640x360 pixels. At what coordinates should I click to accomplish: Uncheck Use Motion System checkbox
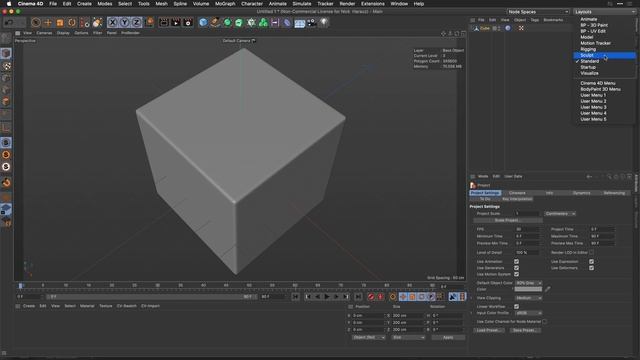coord(516,274)
